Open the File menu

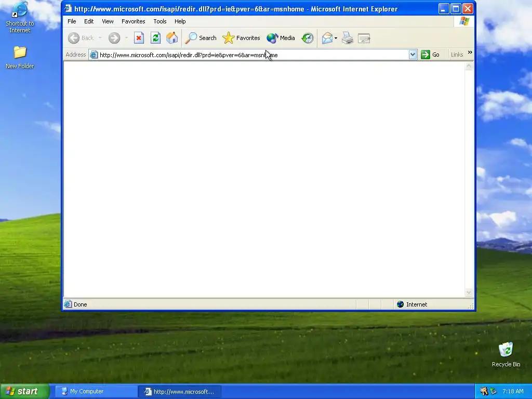point(72,21)
